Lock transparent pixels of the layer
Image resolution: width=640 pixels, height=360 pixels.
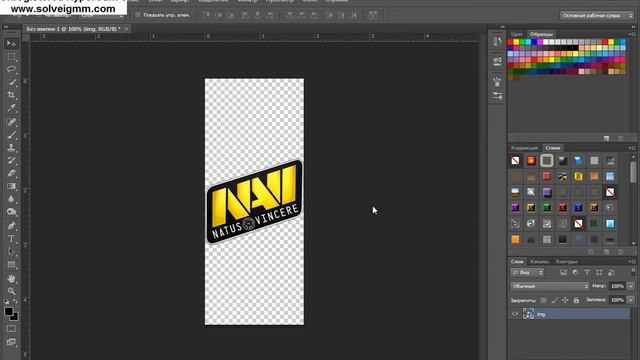point(543,300)
